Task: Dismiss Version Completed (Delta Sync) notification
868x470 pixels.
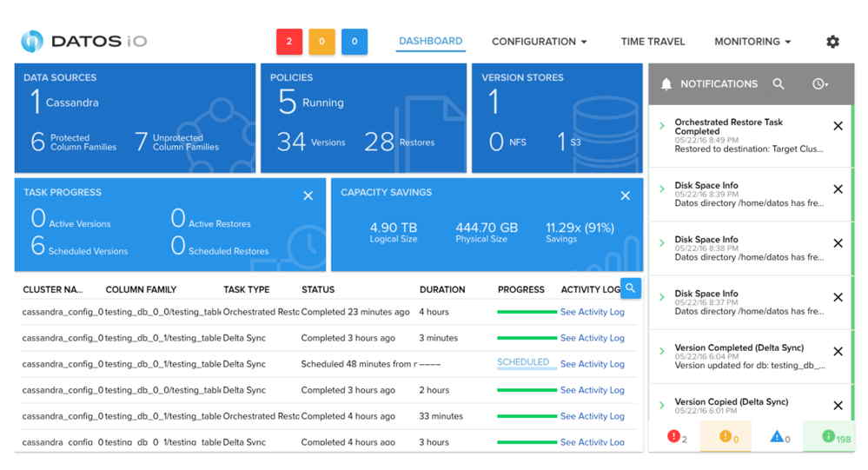Action: (838, 352)
